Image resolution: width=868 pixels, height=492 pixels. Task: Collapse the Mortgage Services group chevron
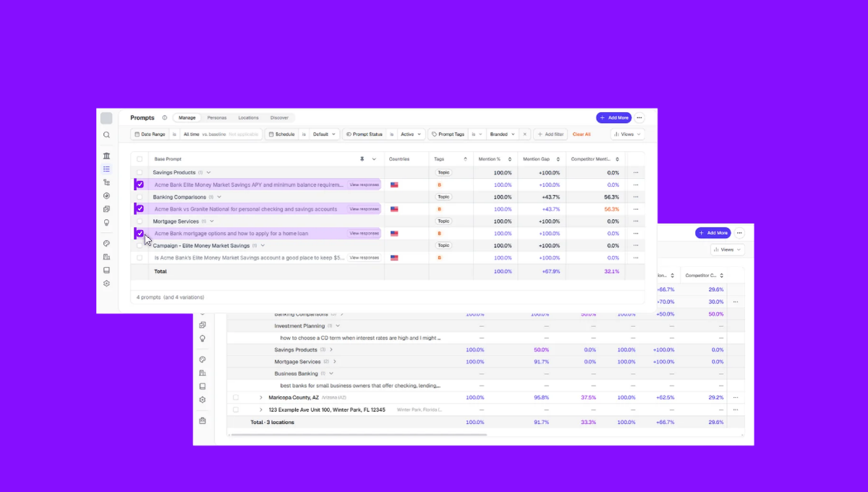(x=213, y=221)
